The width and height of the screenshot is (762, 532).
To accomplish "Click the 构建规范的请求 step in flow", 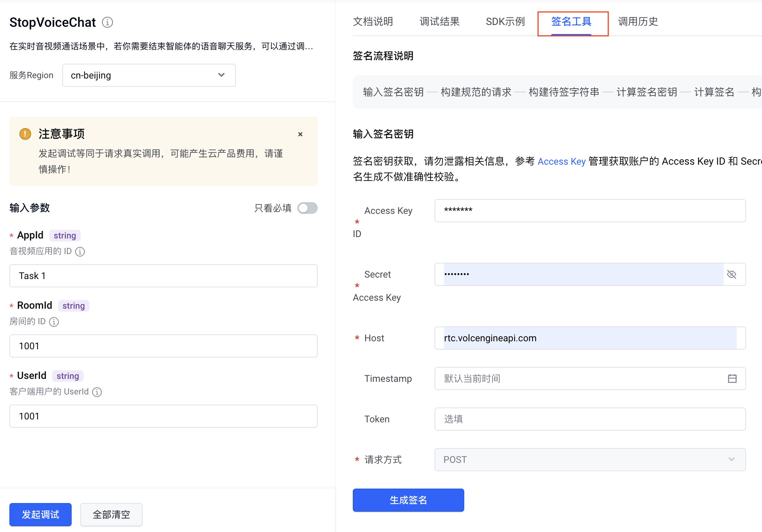I will [x=476, y=92].
